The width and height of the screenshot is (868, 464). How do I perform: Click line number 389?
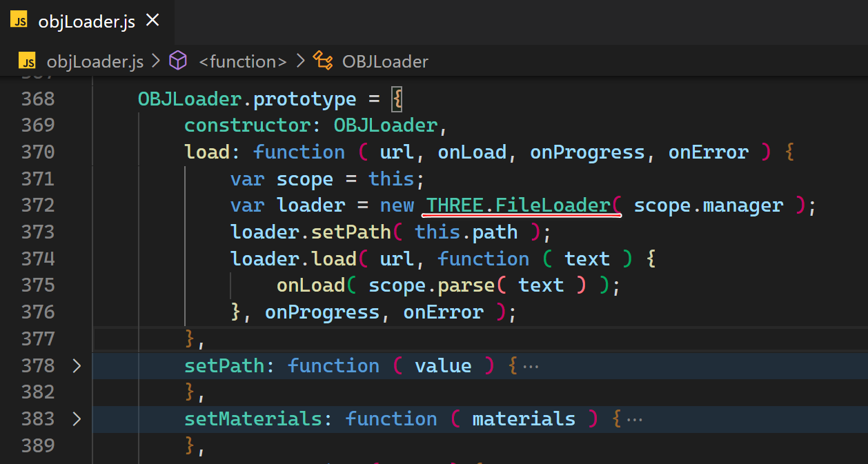tap(38, 445)
